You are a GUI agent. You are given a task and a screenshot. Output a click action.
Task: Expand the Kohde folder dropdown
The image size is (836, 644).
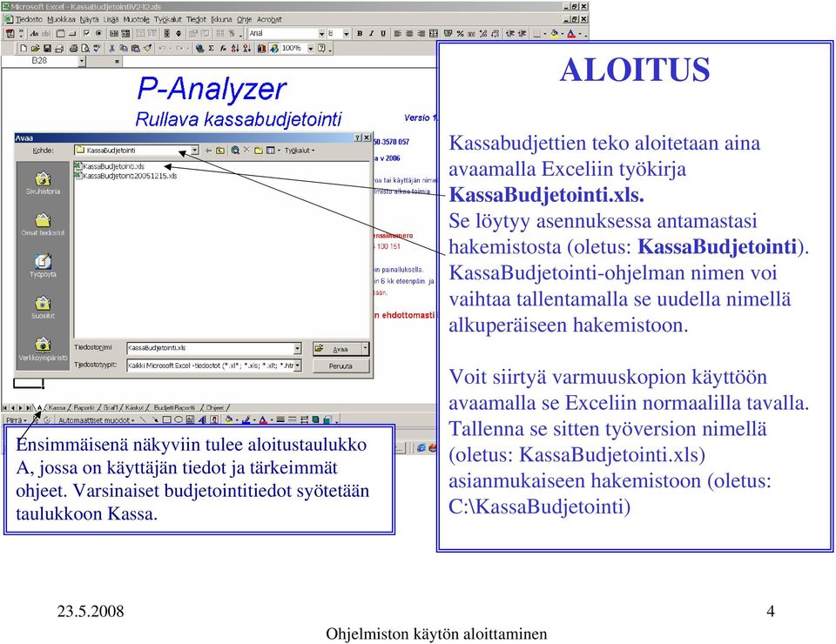point(194,151)
